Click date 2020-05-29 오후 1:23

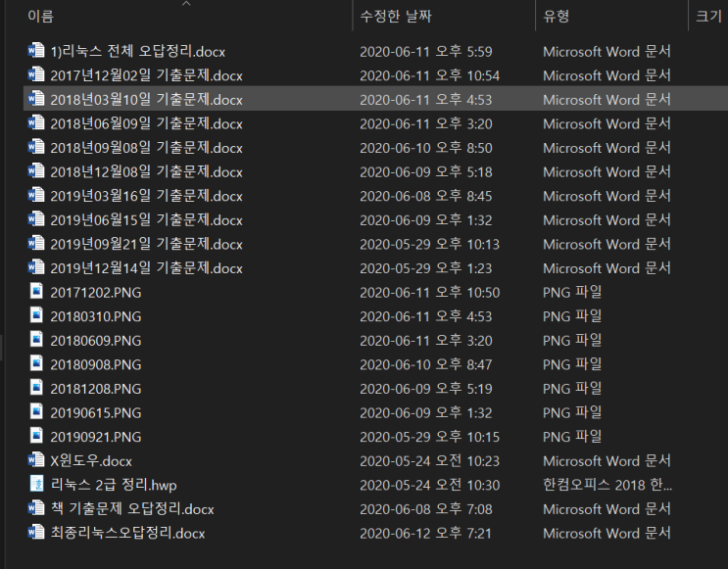click(426, 268)
